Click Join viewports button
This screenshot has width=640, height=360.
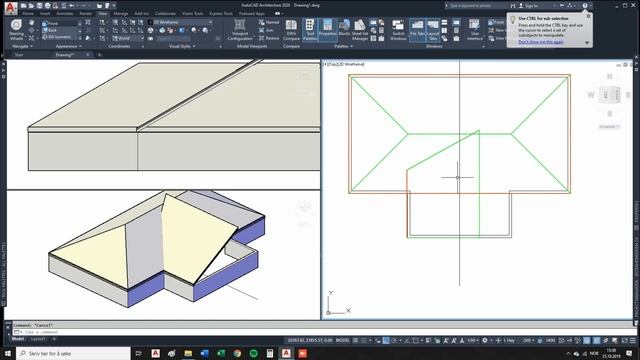point(266,30)
